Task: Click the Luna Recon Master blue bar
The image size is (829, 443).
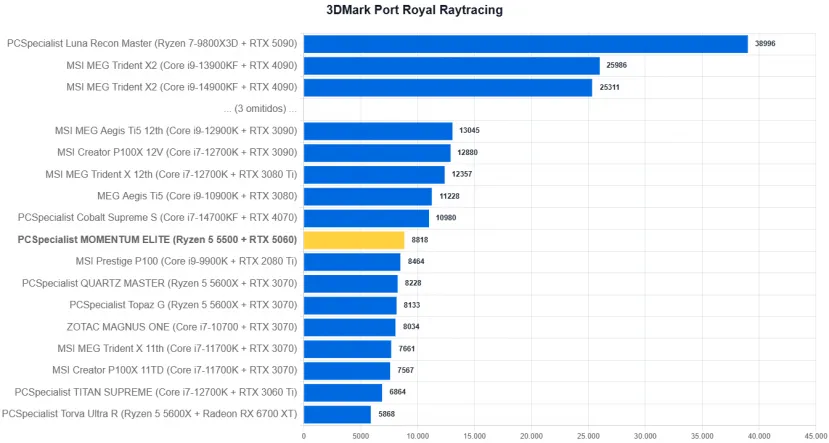Action: click(526, 44)
